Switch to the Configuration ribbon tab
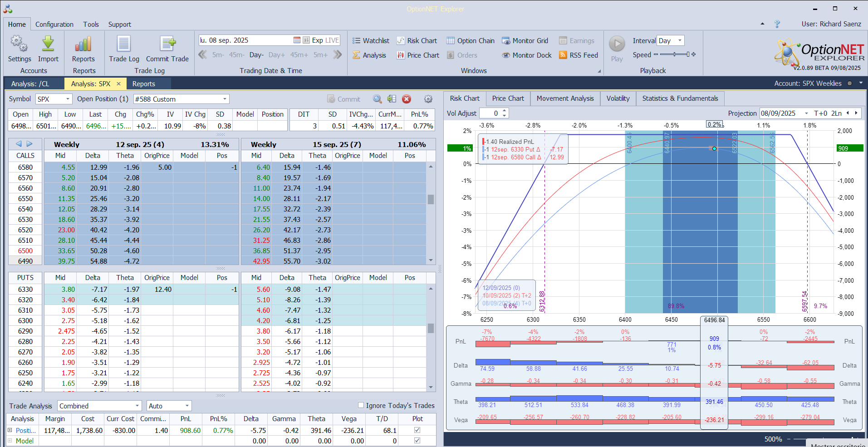The image size is (868, 447). tap(54, 25)
